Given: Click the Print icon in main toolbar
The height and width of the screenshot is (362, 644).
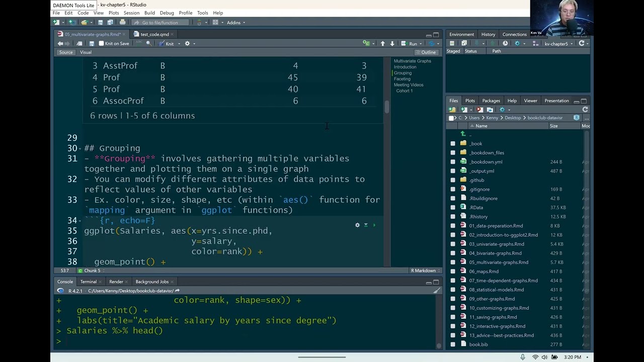Looking at the screenshot, I should [122, 22].
